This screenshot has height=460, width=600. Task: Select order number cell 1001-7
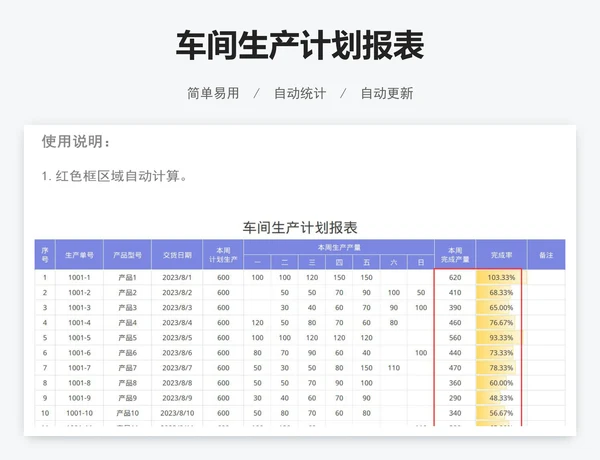tap(79, 368)
